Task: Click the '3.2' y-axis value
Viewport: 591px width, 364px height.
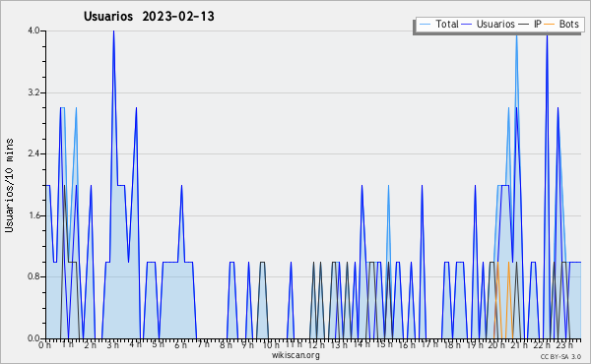Action: pos(33,92)
